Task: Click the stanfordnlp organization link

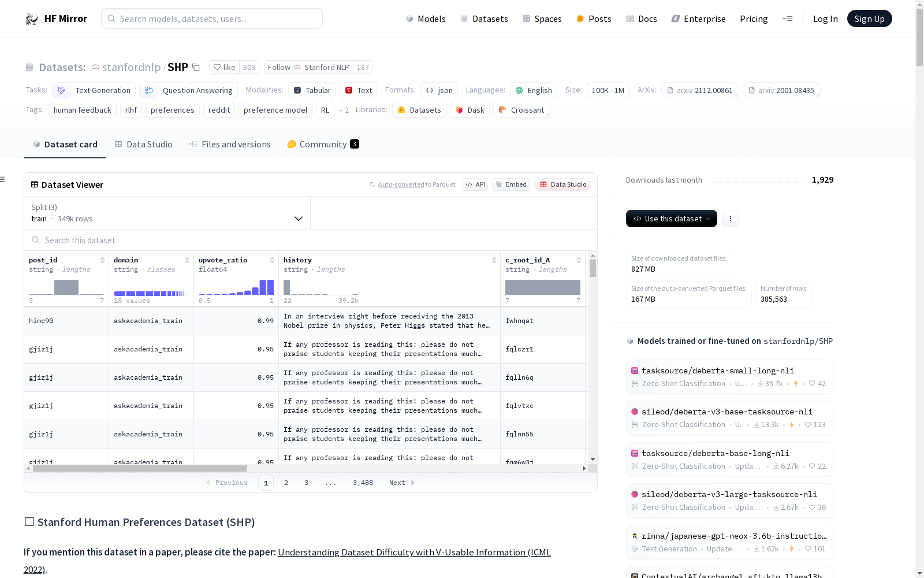Action: (x=131, y=67)
